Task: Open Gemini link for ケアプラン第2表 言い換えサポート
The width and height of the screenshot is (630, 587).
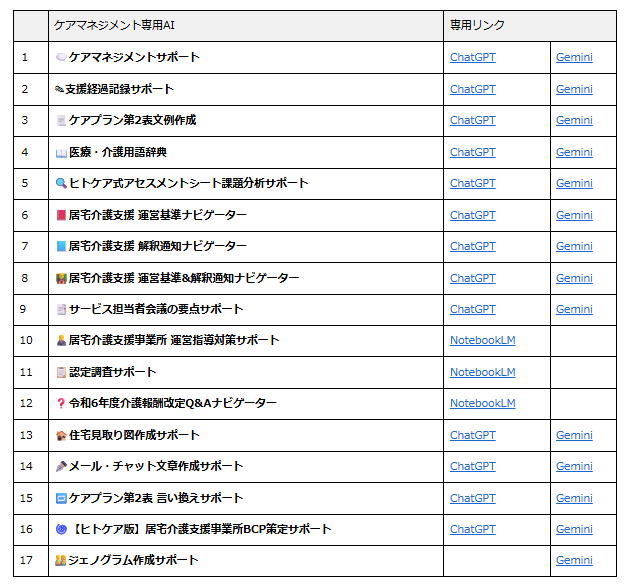Action: pos(574,499)
